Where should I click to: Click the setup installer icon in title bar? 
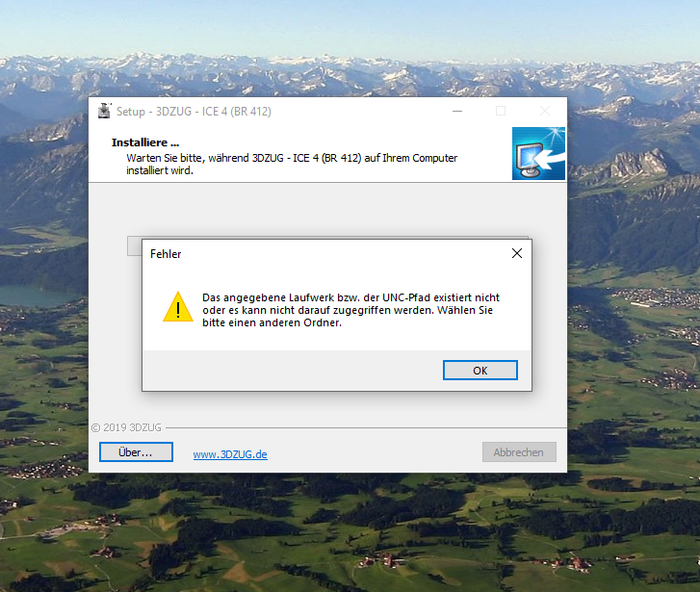[x=104, y=111]
